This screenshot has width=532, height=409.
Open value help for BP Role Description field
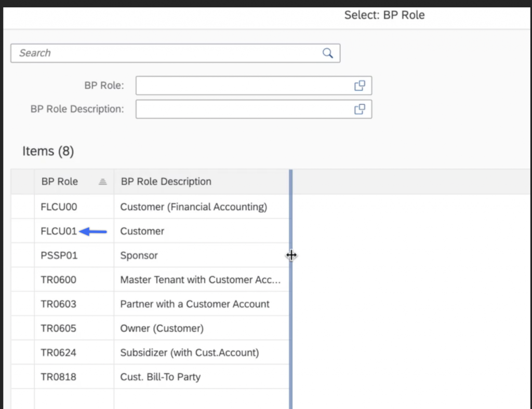(360, 109)
